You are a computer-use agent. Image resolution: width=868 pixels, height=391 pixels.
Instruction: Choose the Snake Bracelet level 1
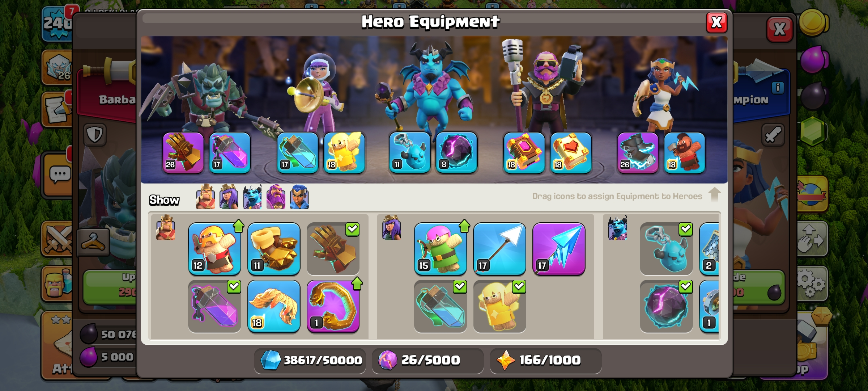pyautogui.click(x=333, y=306)
